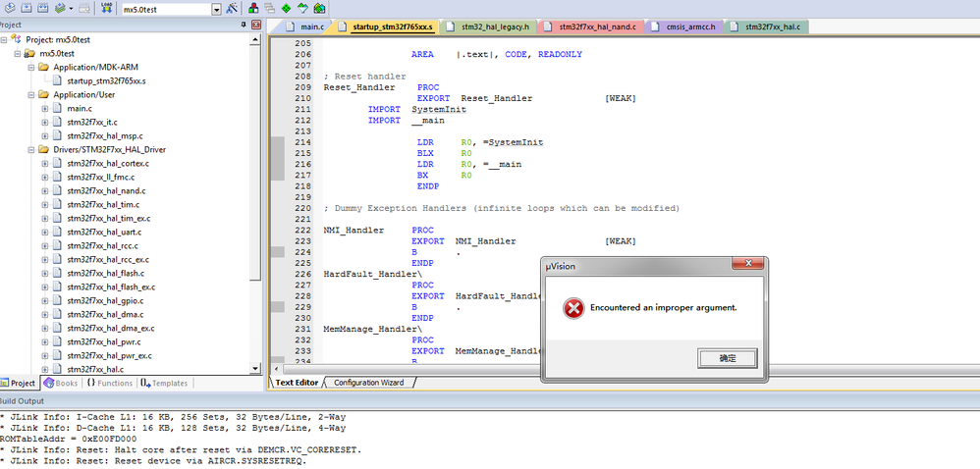This screenshot has width=980, height=469.
Task: Select stm32f7xx_hal_rcc.c in project tree
Action: pyautogui.click(x=102, y=245)
